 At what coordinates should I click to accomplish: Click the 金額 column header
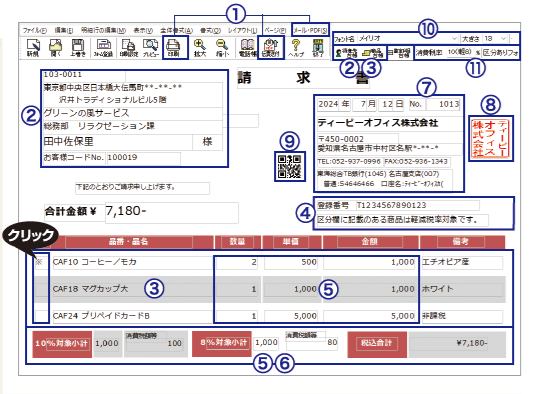pyautogui.click(x=369, y=242)
